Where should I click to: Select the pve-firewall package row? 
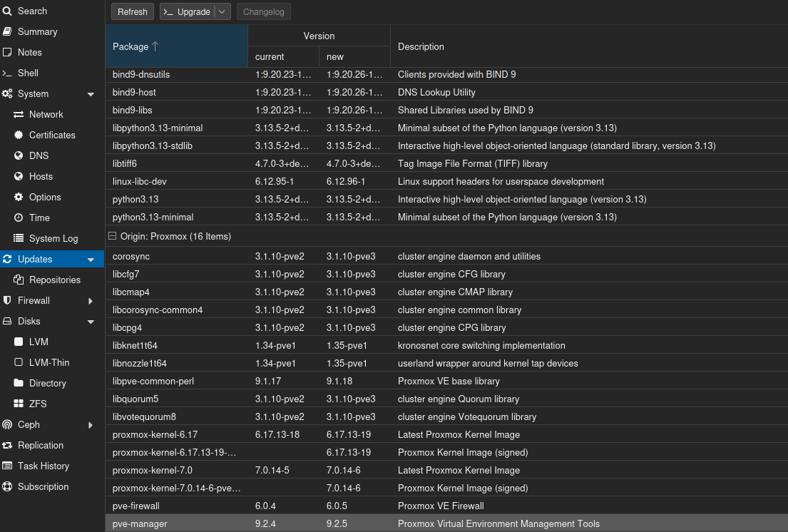pos(446,506)
